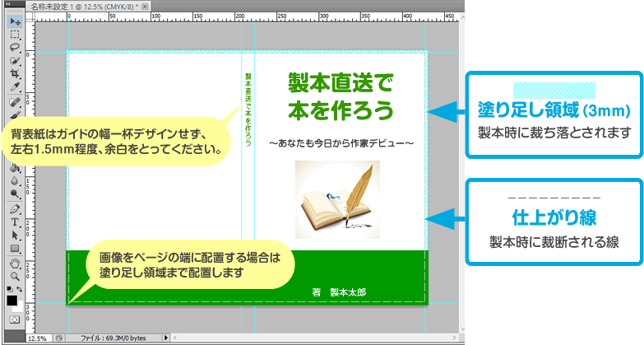Viewport: 644px width, 345px height.
Task: Pick the Path Selection arrow tool
Action: (x=15, y=235)
